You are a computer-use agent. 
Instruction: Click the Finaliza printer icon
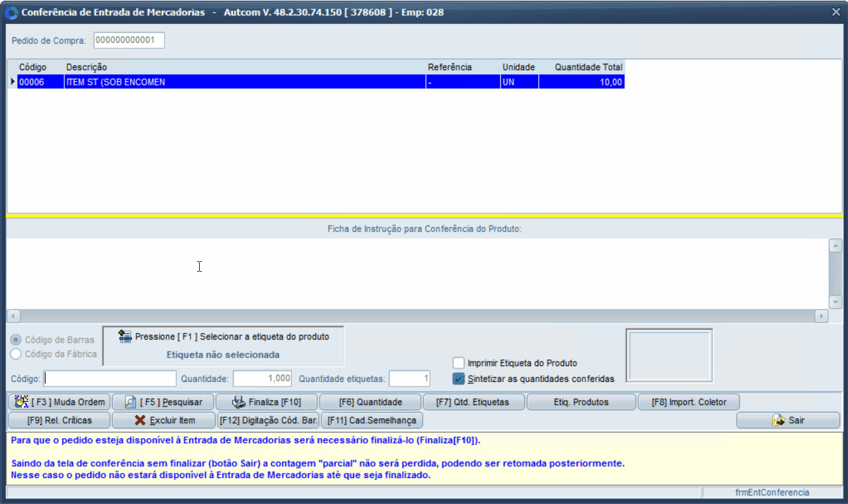[238, 402]
